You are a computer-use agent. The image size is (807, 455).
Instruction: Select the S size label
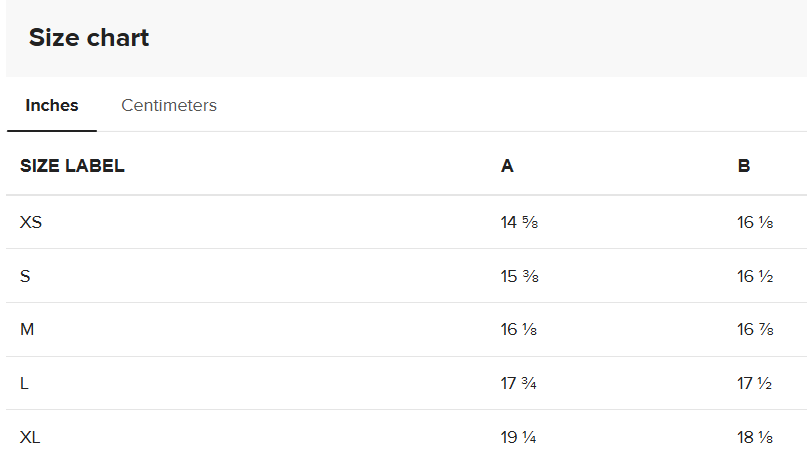tap(25, 276)
